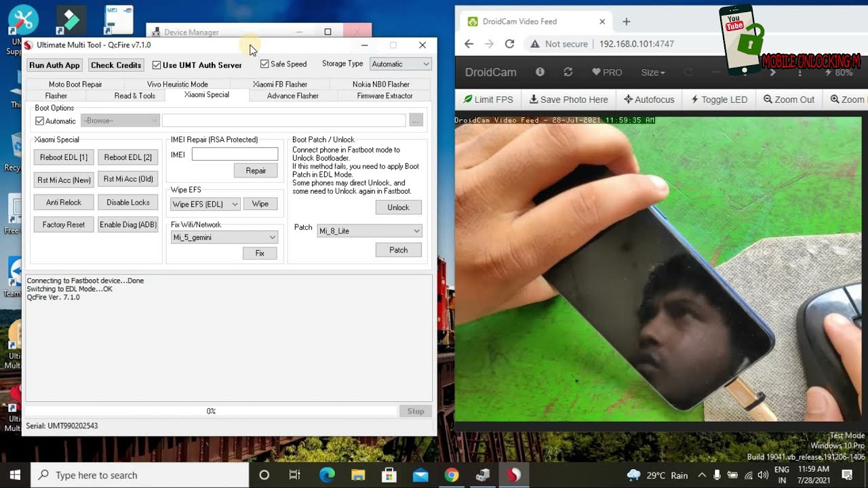Open the Wipe EFS (EDL) dropdown
The height and width of the screenshot is (488, 868).
pyautogui.click(x=205, y=204)
